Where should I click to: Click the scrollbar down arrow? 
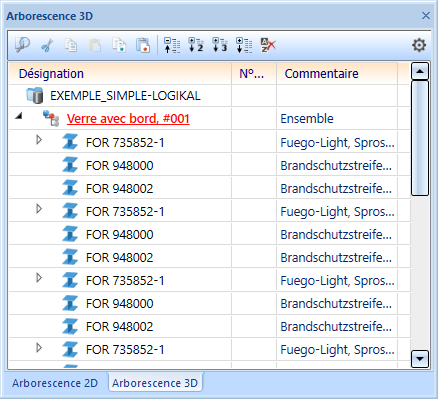420,359
